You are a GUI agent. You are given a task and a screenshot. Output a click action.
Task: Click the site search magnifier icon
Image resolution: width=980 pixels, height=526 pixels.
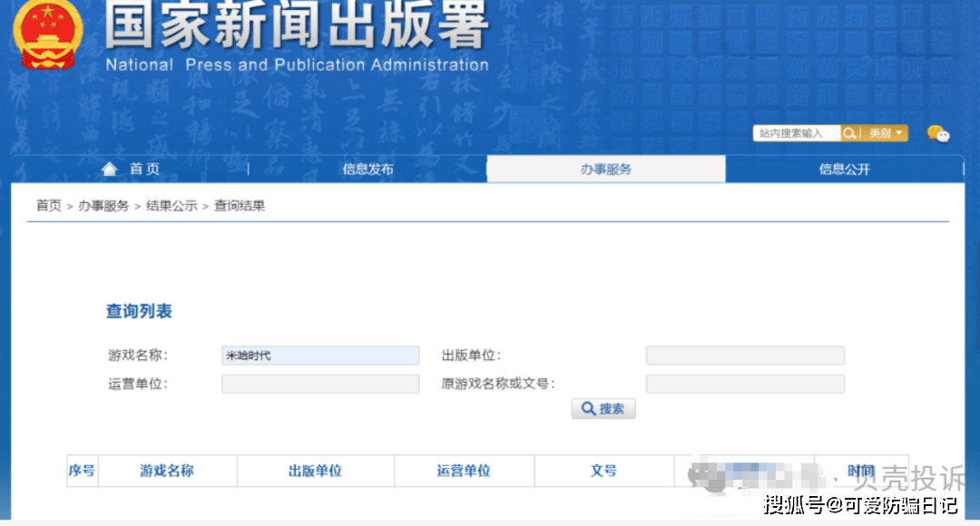(849, 133)
